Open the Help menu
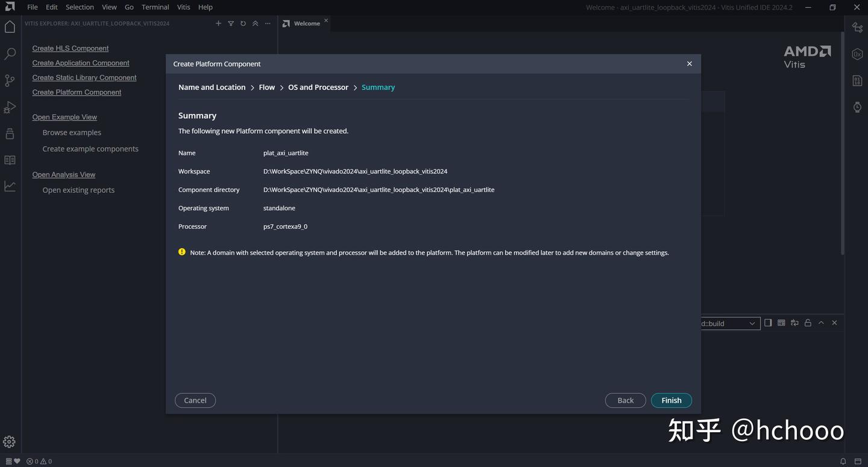The height and width of the screenshot is (467, 868). [x=205, y=7]
